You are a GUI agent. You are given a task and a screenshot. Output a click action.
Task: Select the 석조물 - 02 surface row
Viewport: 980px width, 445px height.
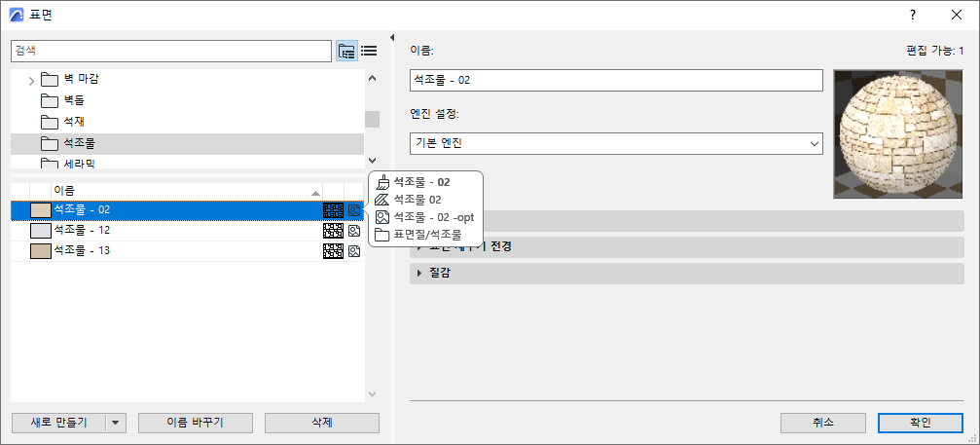click(x=188, y=210)
